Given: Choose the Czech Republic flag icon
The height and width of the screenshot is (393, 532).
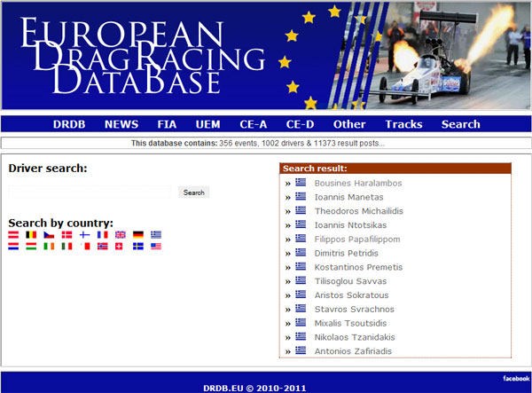Looking at the screenshot, I should click(x=49, y=234).
